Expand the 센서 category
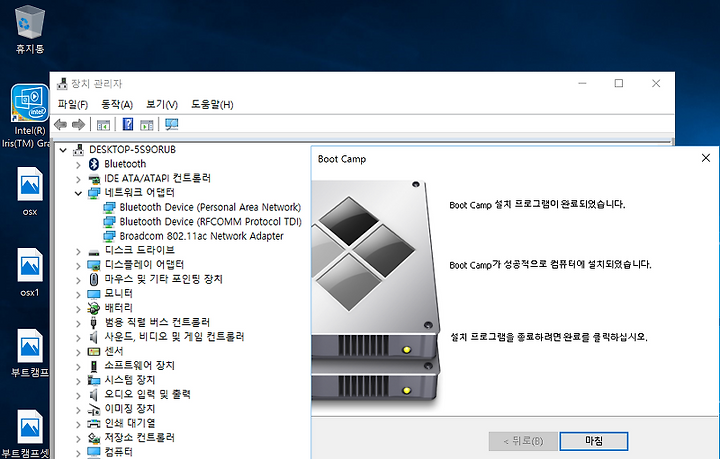Viewport: 720px width, 459px height. click(x=78, y=353)
